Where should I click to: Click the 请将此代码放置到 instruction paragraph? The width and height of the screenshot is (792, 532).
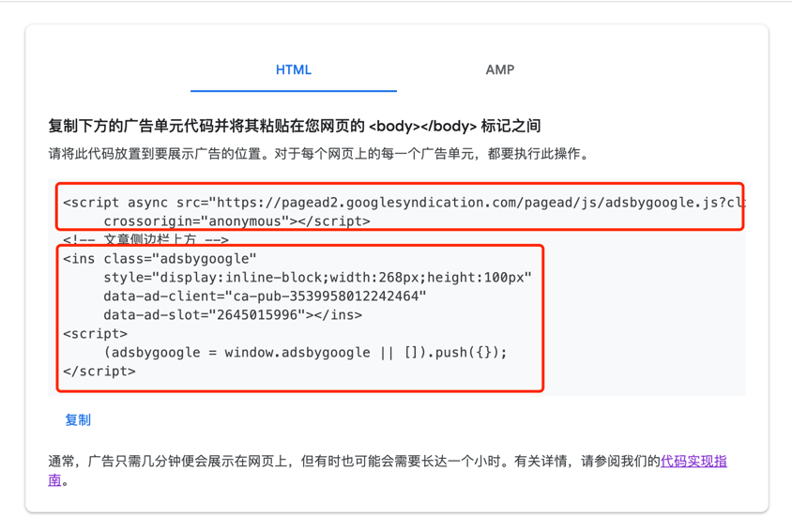[x=319, y=154]
